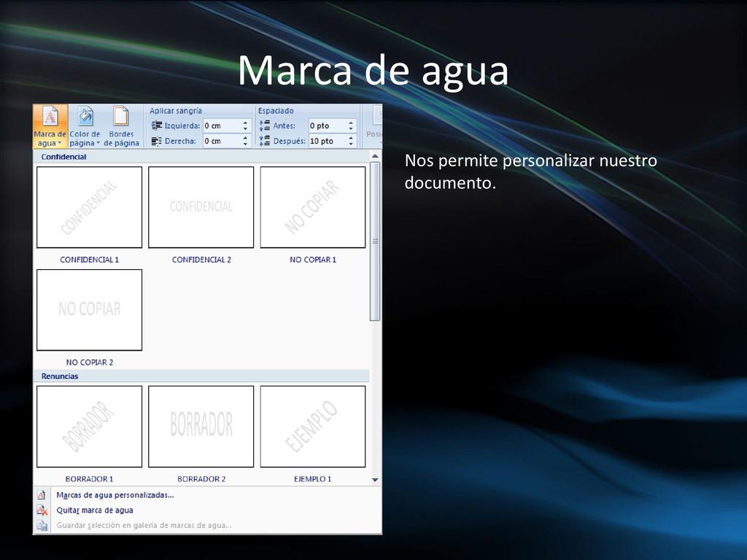Select the BORRADOR 2 watermark thumbnail
Screen dimensions: 747x560
point(201,427)
